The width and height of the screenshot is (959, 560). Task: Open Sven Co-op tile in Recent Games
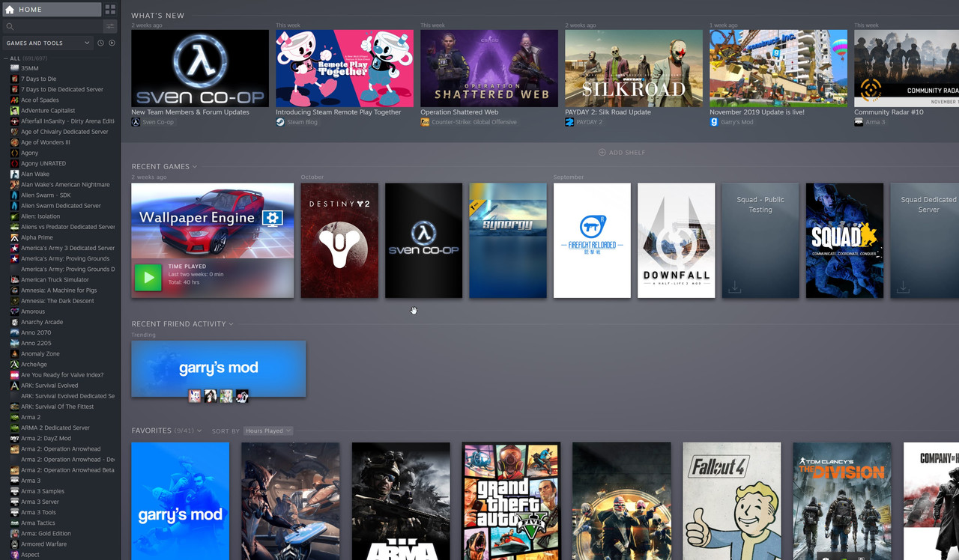click(423, 240)
